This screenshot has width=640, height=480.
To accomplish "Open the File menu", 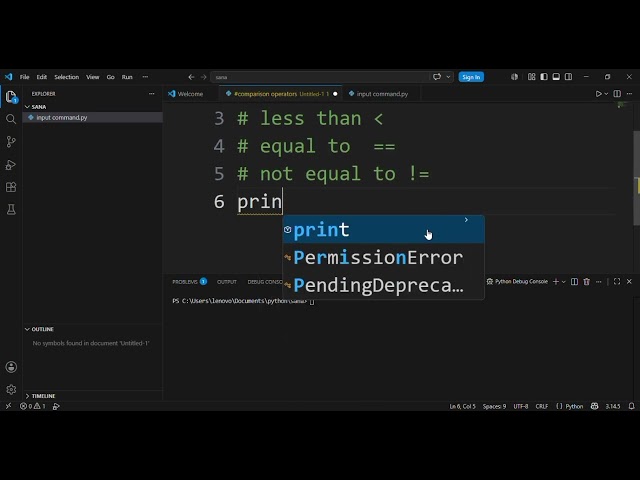I will (24, 77).
